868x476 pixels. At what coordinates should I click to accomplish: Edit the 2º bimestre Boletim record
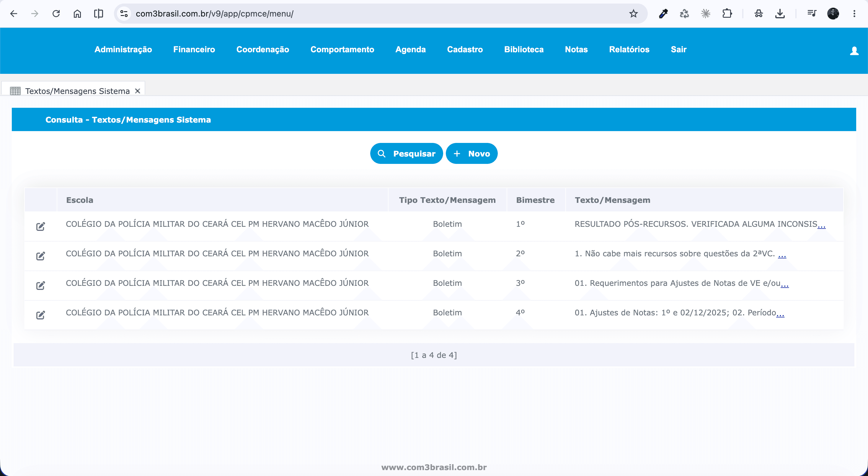40,256
